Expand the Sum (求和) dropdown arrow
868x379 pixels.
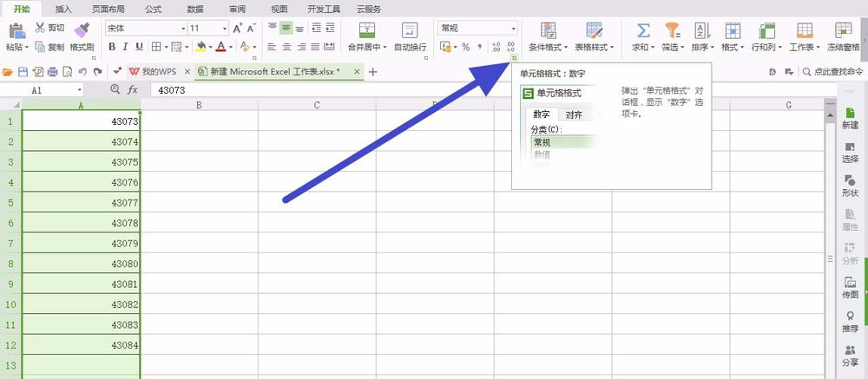[x=653, y=48]
